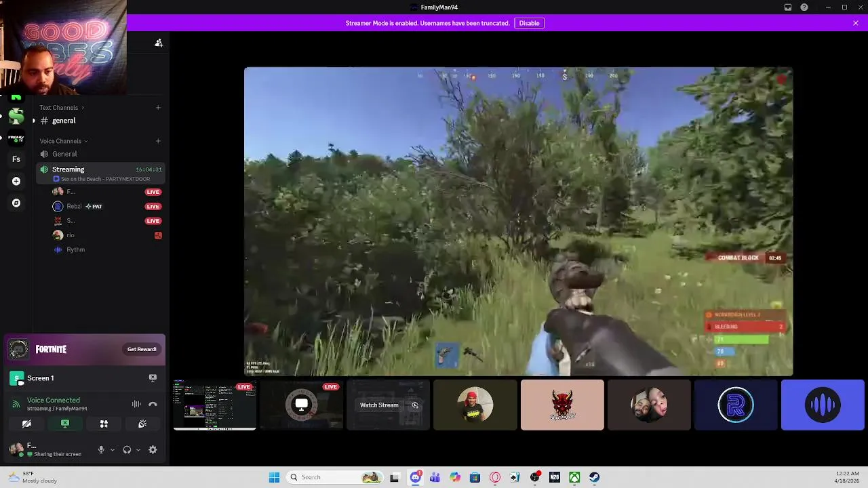Click Sex on the Beach activity text
This screenshot has width=868, height=488.
coord(105,179)
